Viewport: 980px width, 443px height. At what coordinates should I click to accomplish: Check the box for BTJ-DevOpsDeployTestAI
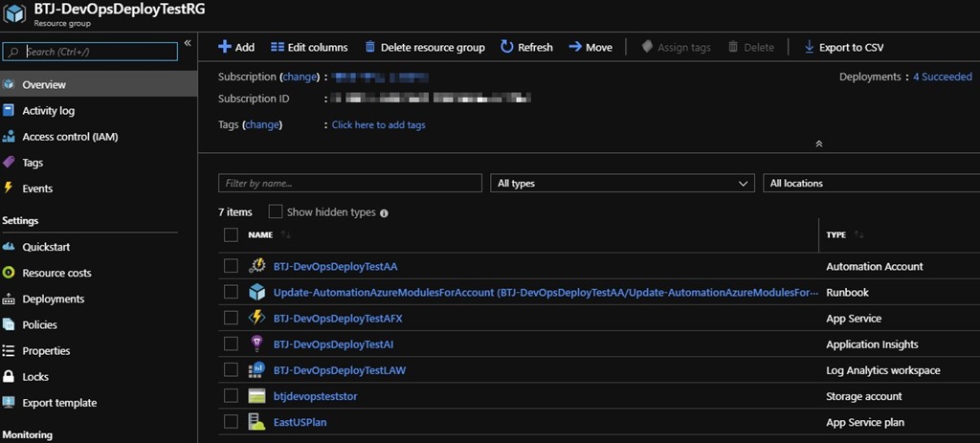232,343
